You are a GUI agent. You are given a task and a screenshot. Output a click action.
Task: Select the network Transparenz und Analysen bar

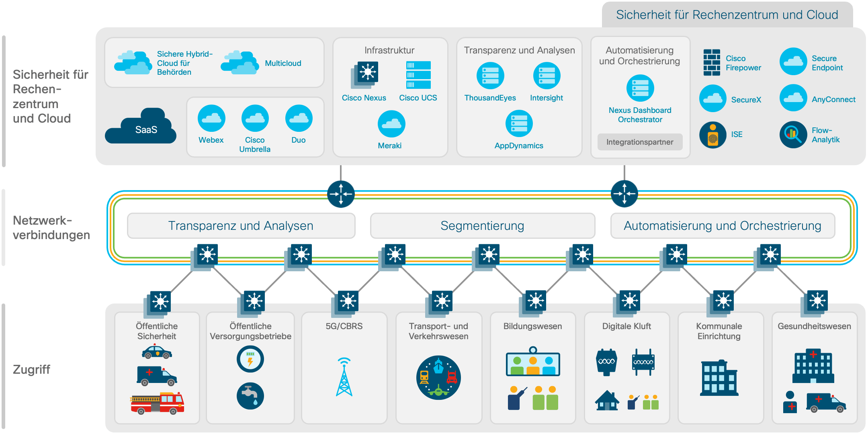tap(241, 226)
